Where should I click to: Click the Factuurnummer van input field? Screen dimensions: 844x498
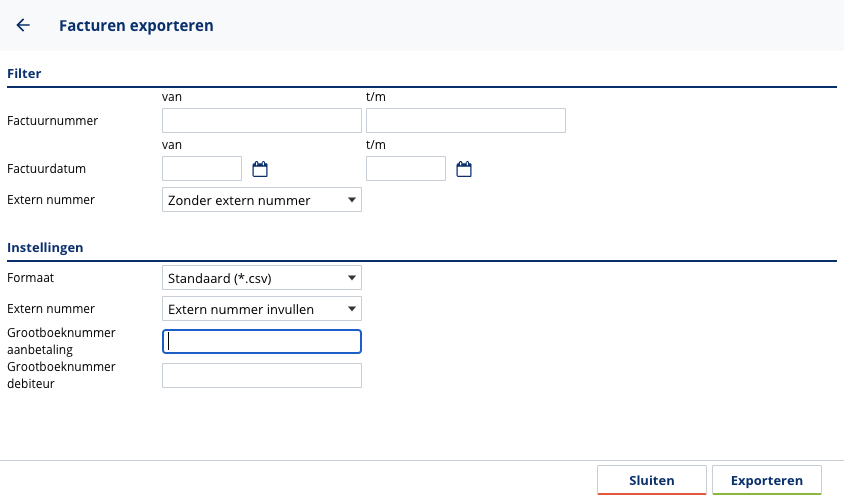click(x=261, y=121)
